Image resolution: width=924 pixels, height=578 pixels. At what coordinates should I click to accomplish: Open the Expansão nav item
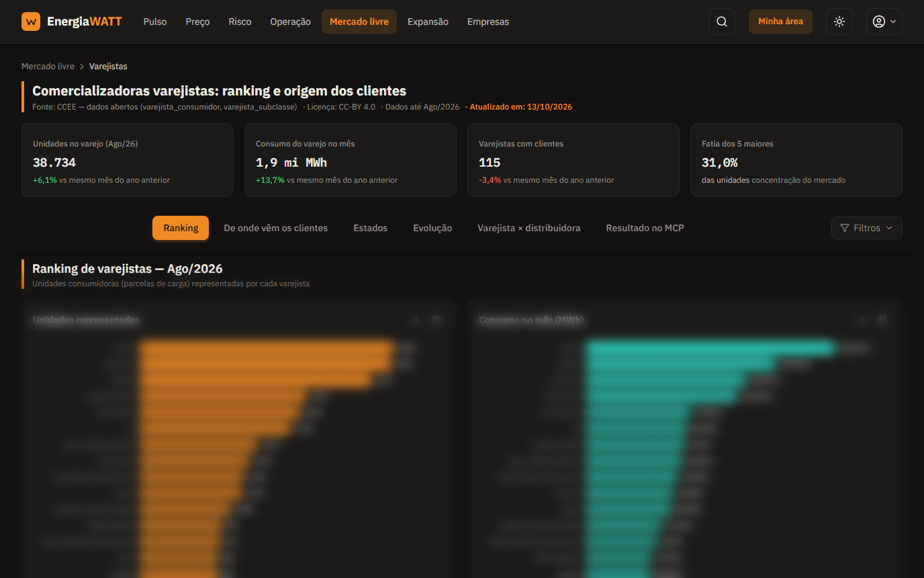pos(428,22)
